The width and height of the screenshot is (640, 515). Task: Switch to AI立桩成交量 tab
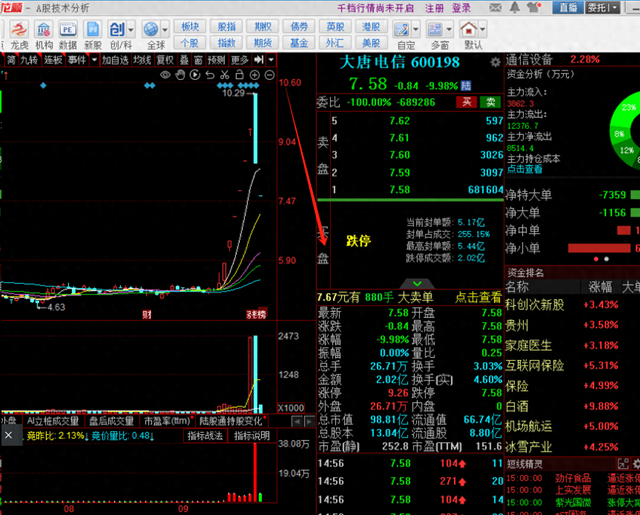tap(53, 421)
